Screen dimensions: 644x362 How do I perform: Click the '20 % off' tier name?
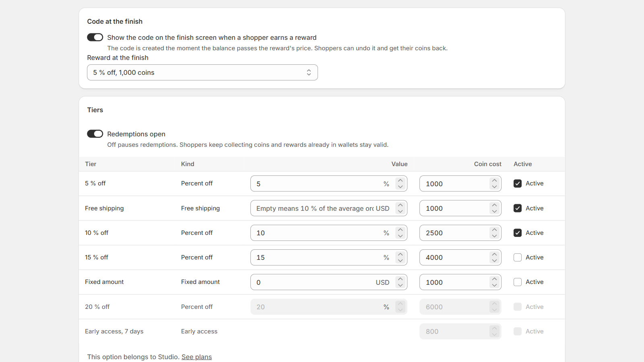point(97,307)
